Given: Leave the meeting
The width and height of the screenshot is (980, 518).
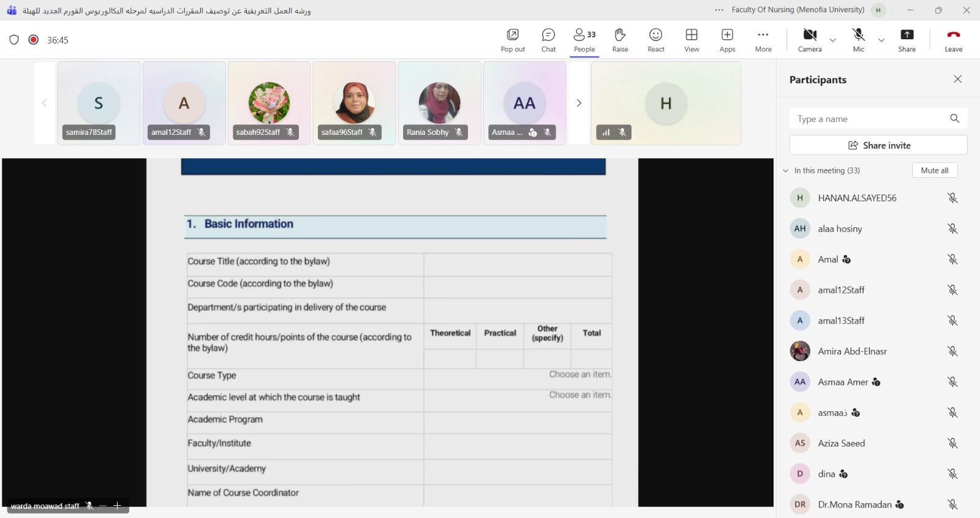Looking at the screenshot, I should click(x=953, y=40).
